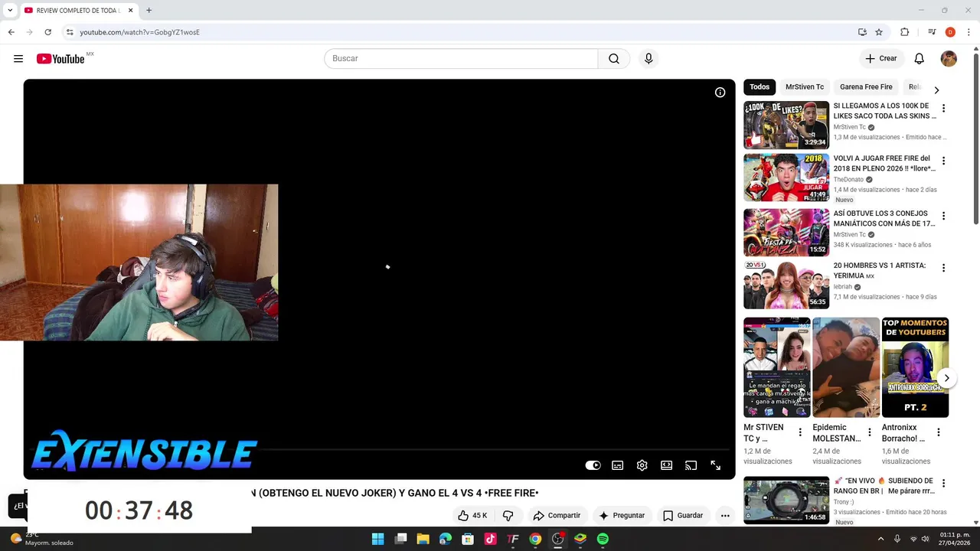This screenshot has height=551, width=980.
Task: Open 20 HOMBRES VS 1 ARTISTA thumbnail
Action: click(x=786, y=285)
